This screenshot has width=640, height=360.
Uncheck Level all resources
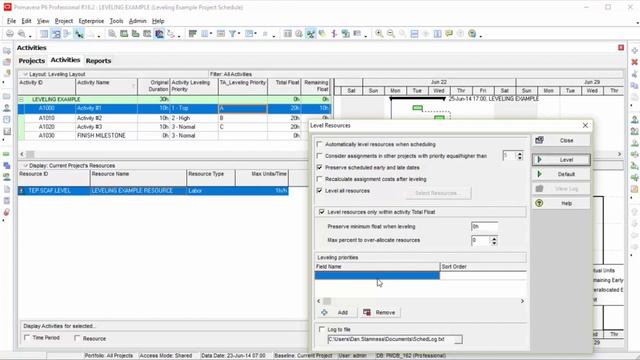pyautogui.click(x=320, y=191)
